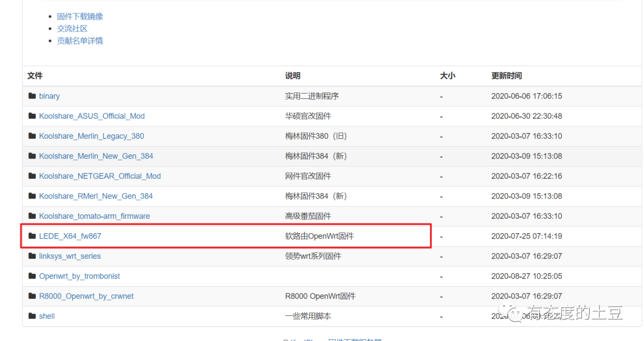Open Koolshare_NETGEAR_Official_Mod folder link
The image size is (644, 341).
pyautogui.click(x=100, y=176)
